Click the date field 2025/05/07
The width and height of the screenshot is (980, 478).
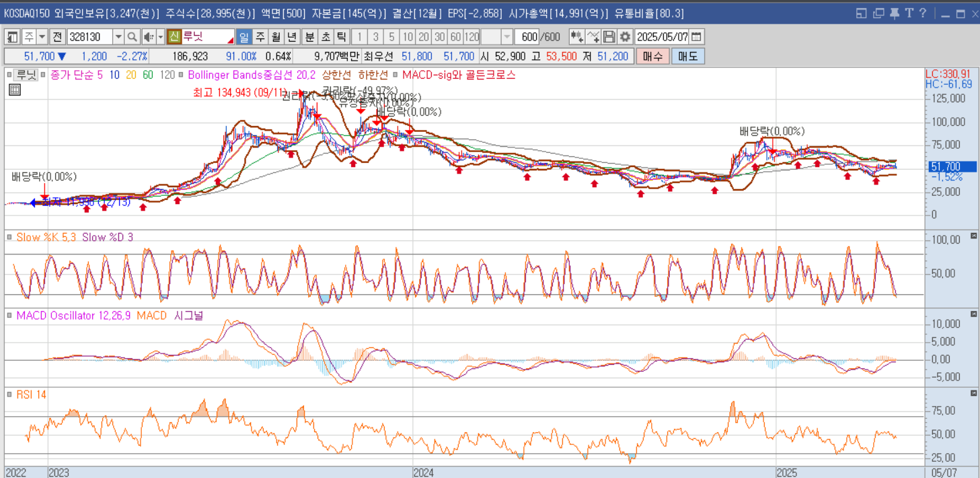(x=662, y=37)
